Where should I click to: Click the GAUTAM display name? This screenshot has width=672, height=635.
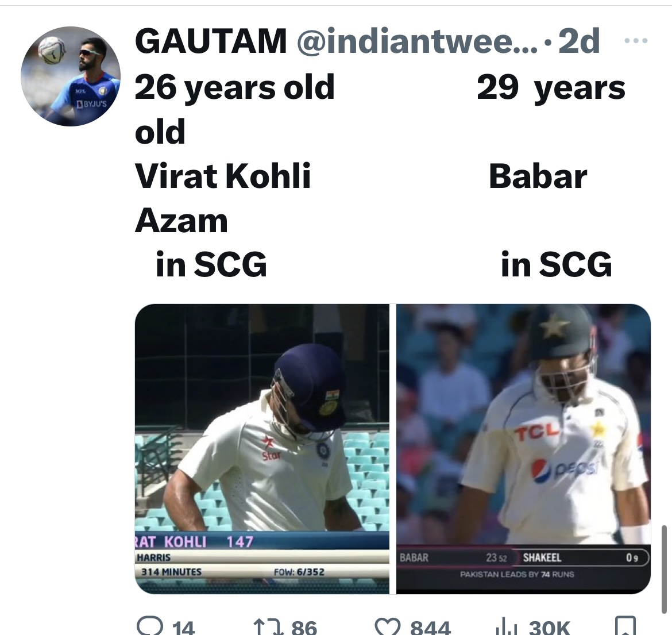[x=210, y=41]
